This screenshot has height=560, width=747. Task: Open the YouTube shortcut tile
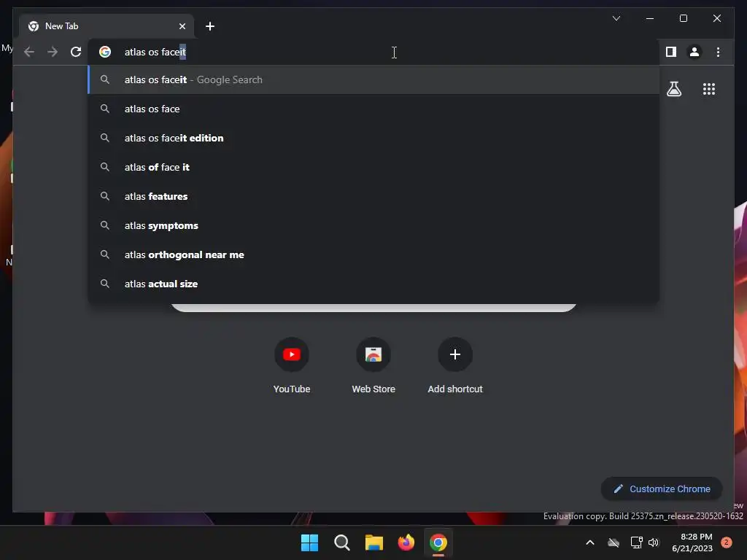(292, 365)
